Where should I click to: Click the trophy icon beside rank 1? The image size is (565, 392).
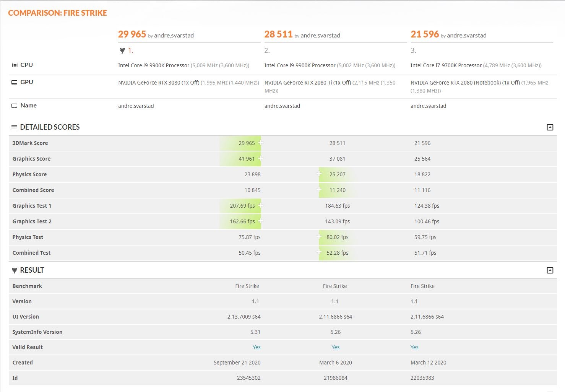tap(122, 50)
